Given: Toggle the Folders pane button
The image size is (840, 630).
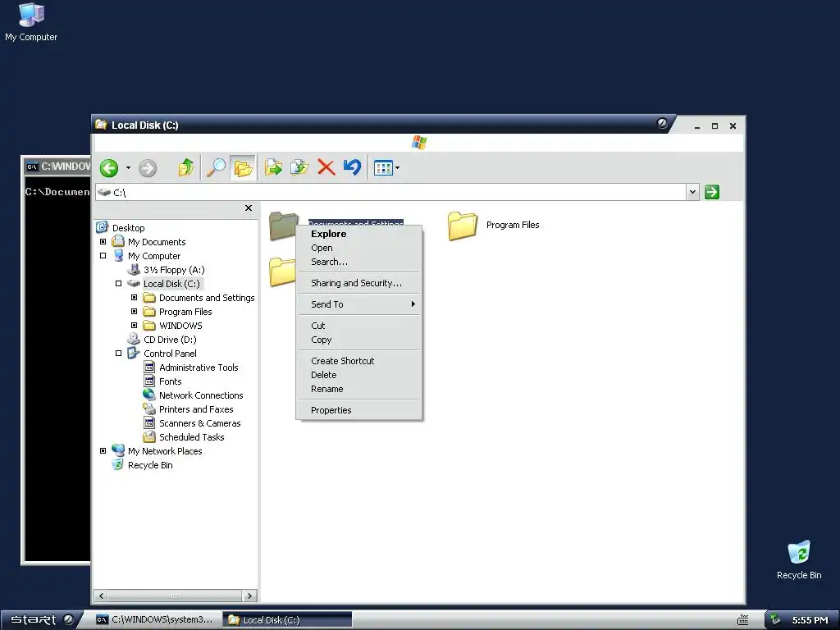Looking at the screenshot, I should point(243,167).
